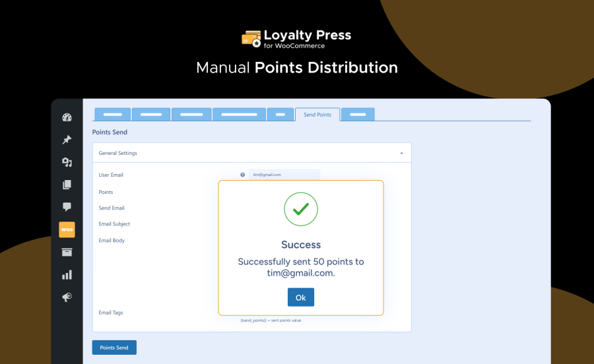Click the Loyalty Press logo icon
The width and height of the screenshot is (594, 364).
pyautogui.click(x=251, y=39)
